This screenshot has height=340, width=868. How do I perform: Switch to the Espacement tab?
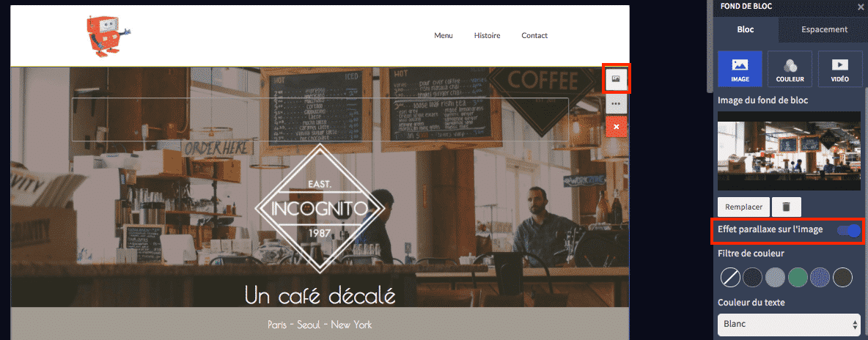click(824, 29)
